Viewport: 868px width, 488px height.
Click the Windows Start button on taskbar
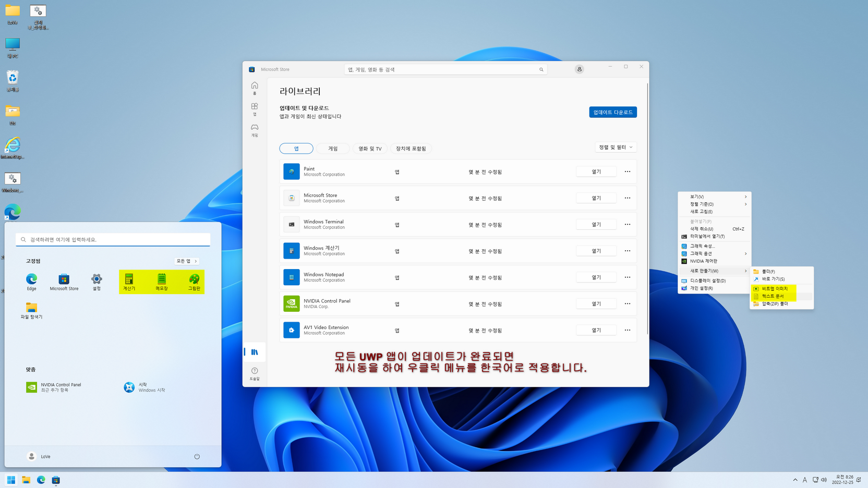pyautogui.click(x=11, y=480)
